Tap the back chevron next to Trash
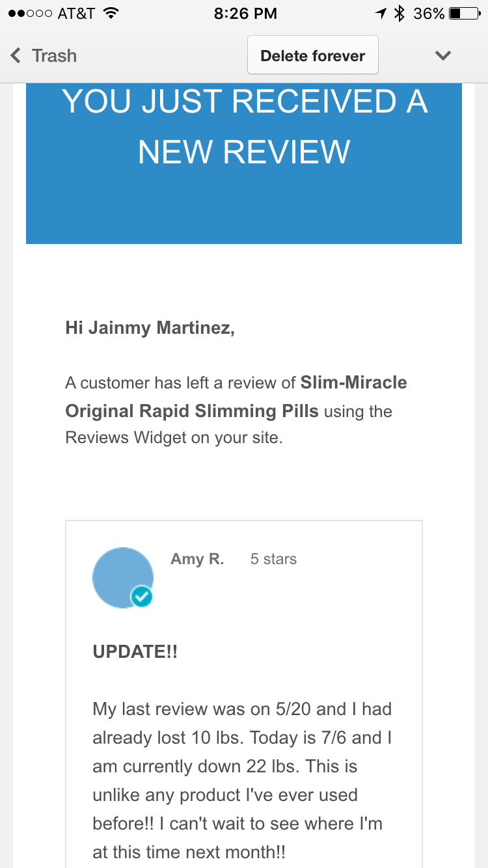The width and height of the screenshot is (488, 868). (14, 55)
